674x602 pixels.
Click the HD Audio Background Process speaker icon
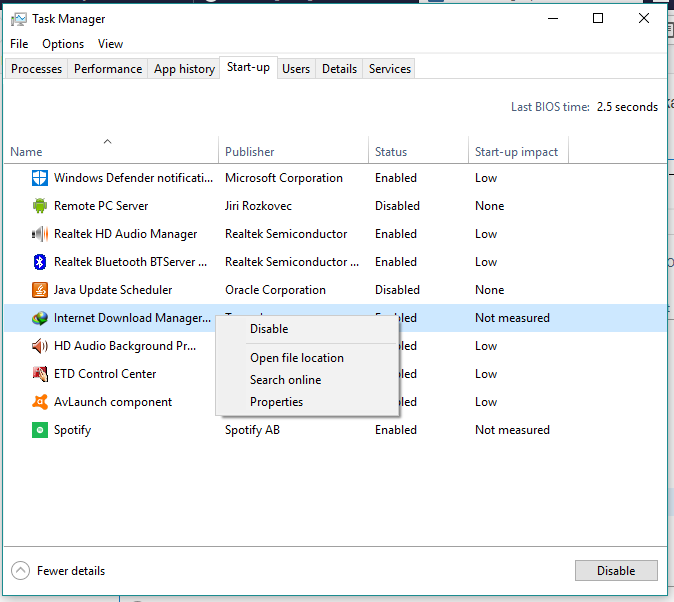tap(40, 346)
